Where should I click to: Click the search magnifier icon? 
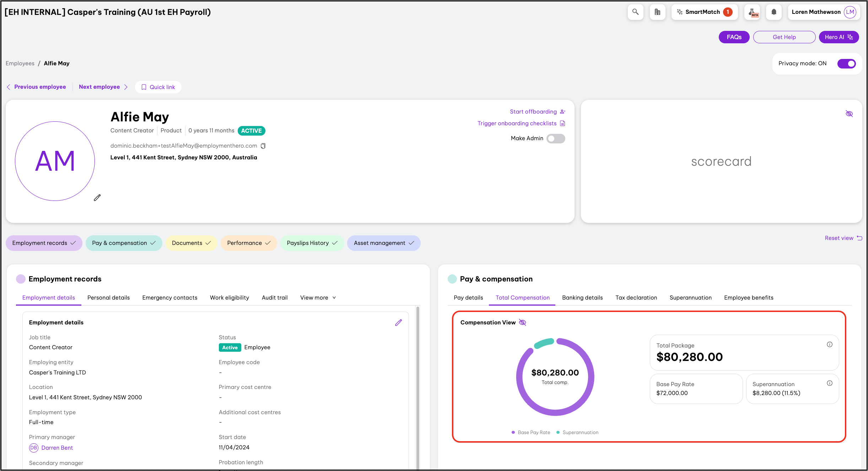point(635,12)
